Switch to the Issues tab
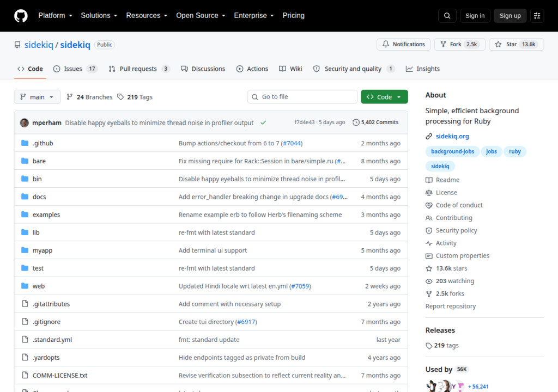The width and height of the screenshot is (558, 392). tap(75, 69)
